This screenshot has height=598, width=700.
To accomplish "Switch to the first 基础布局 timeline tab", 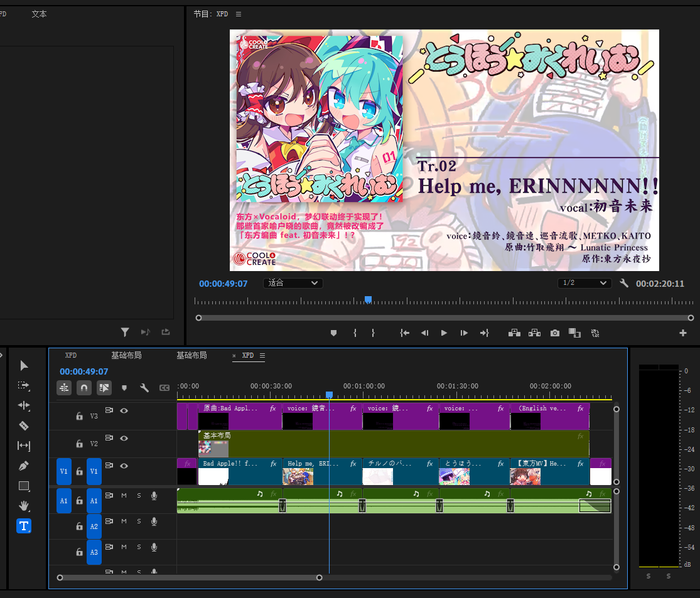I will (126, 356).
